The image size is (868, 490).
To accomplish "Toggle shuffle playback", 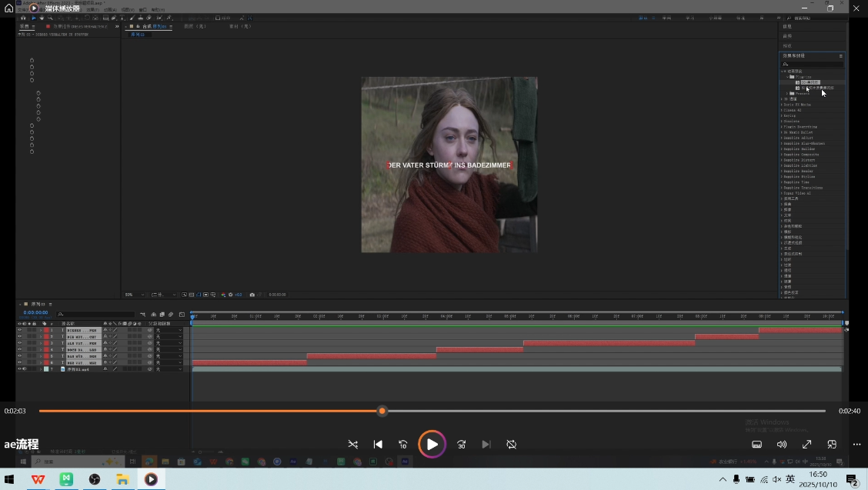I will [x=352, y=445].
